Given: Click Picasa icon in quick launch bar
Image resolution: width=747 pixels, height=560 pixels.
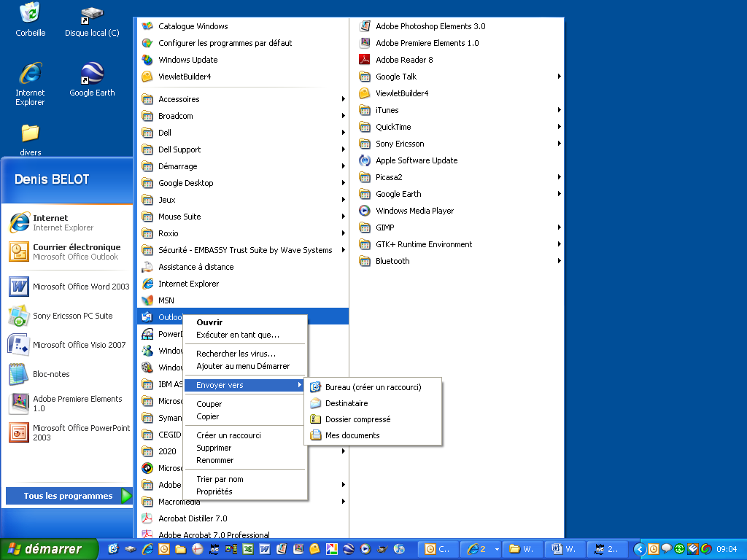Looking at the screenshot, I should click(332, 549).
